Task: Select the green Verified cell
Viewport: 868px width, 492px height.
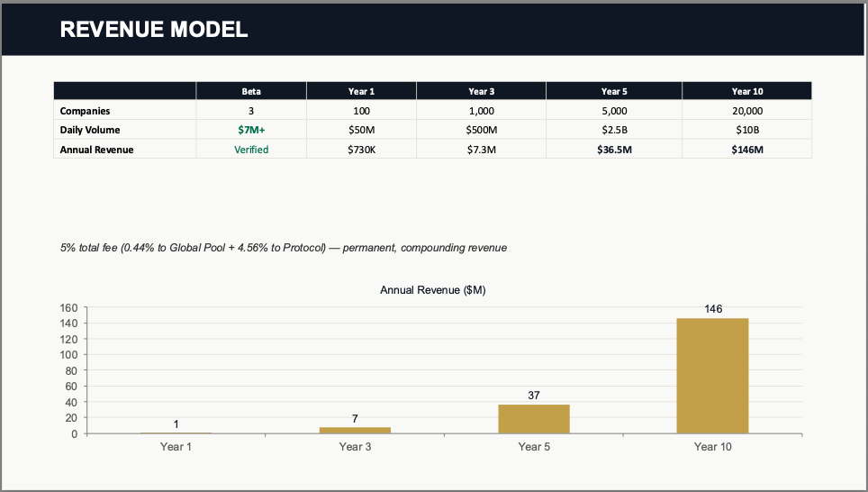Action: coord(251,150)
